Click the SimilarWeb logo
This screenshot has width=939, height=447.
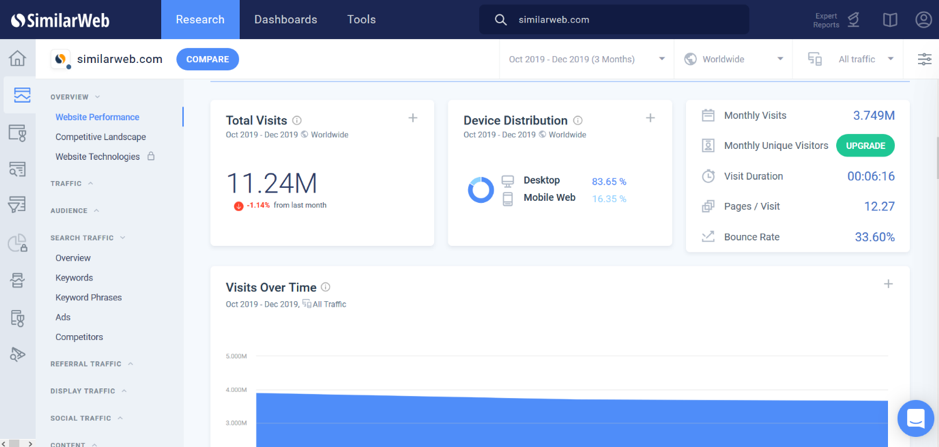60,20
